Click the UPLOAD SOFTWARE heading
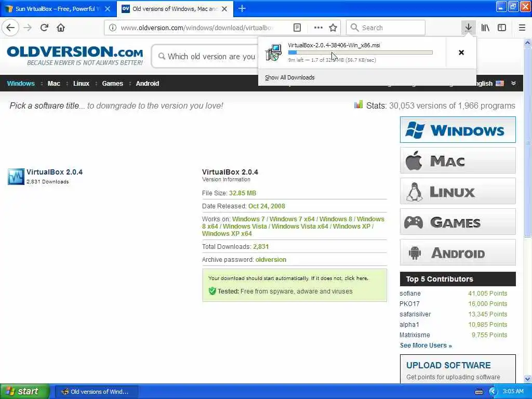 click(448, 365)
